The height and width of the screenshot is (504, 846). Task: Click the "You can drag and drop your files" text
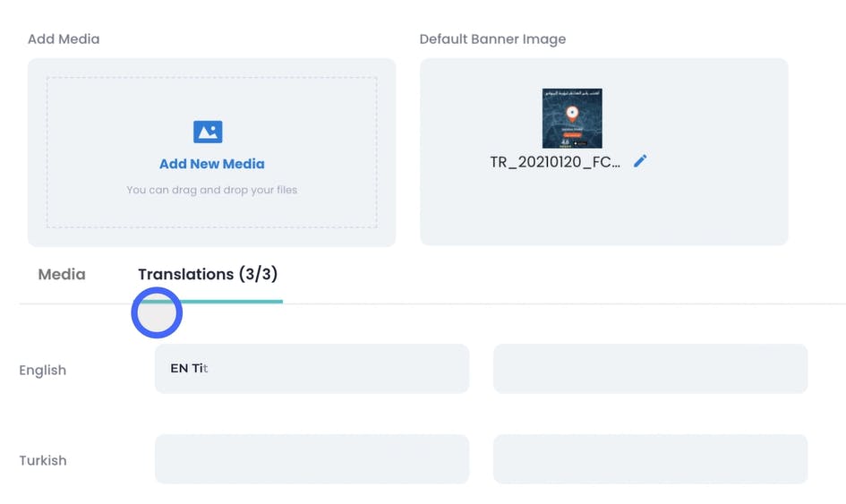pos(212,190)
